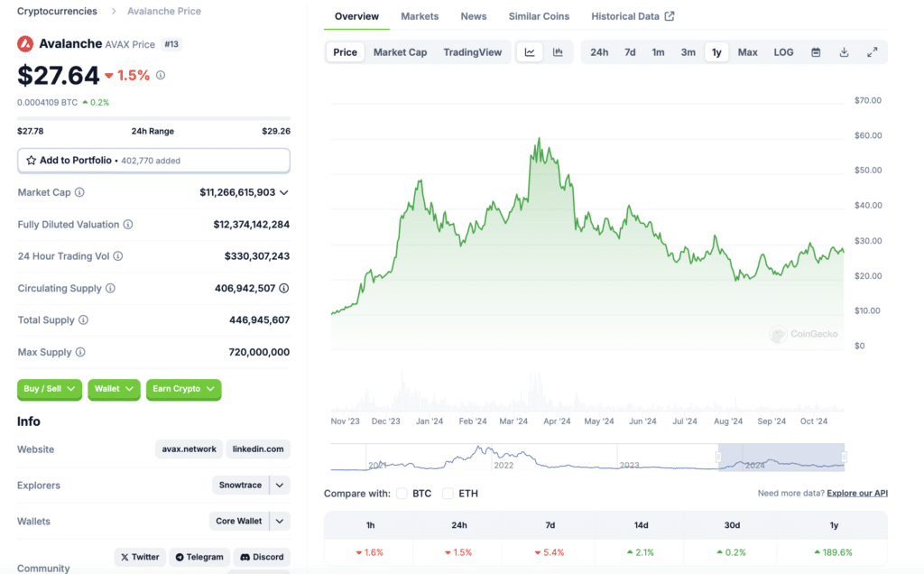
Task: Click the download chart data icon
Action: pos(844,52)
